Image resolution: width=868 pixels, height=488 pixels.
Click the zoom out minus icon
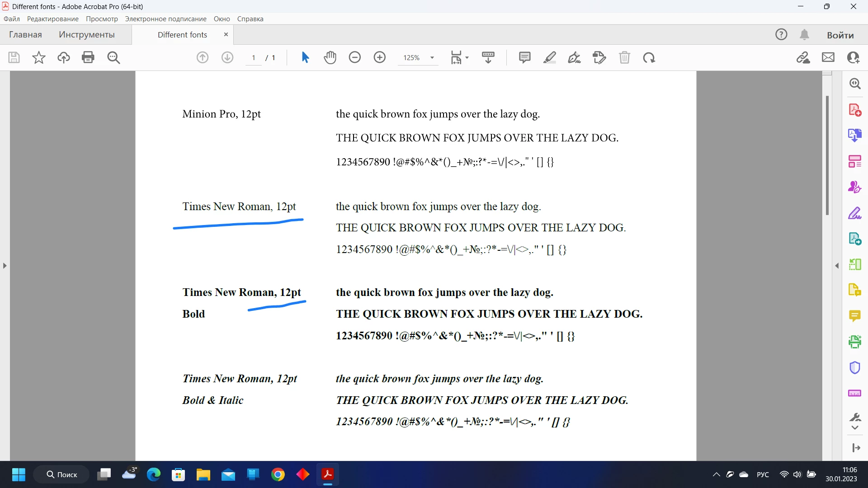pyautogui.click(x=355, y=57)
